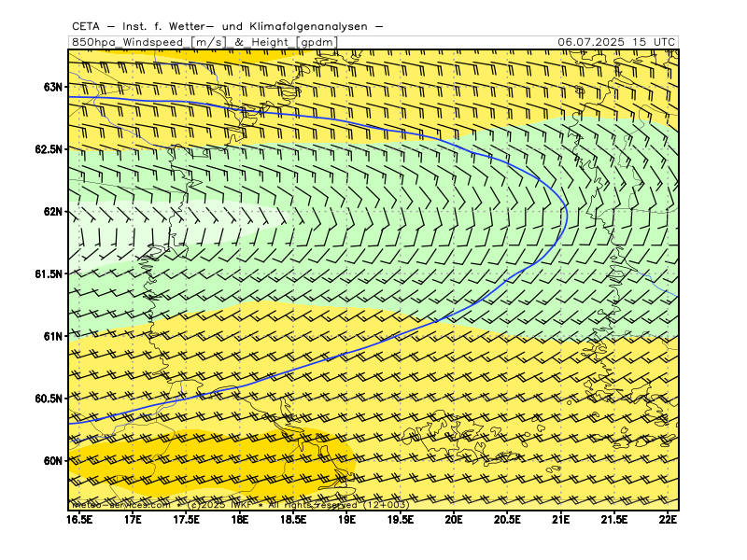The height and width of the screenshot is (560, 747).
Task: Click the 18.5E longitude axis label
Action: pos(293,520)
